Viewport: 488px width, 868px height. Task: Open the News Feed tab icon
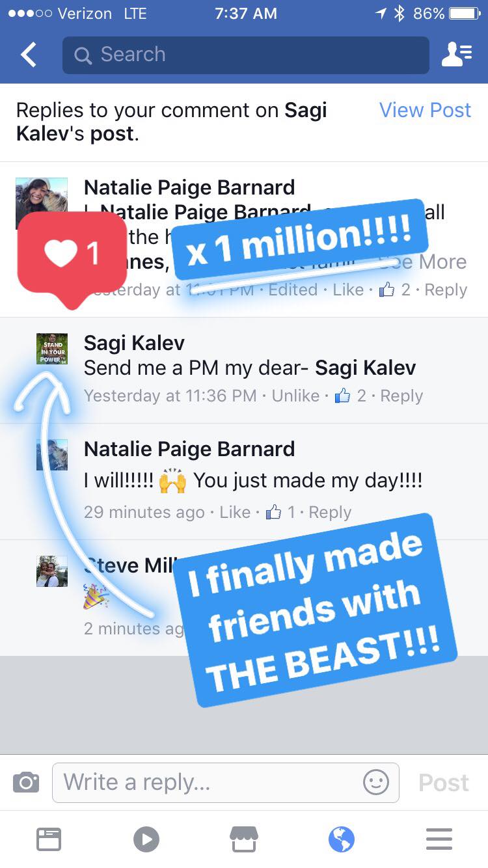pyautogui.click(x=49, y=839)
